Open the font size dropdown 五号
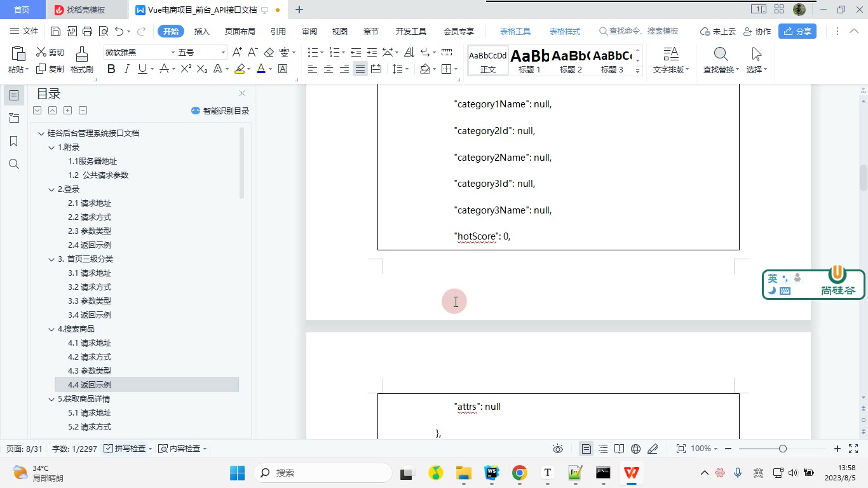Image resolution: width=868 pixels, height=488 pixels. coord(202,52)
